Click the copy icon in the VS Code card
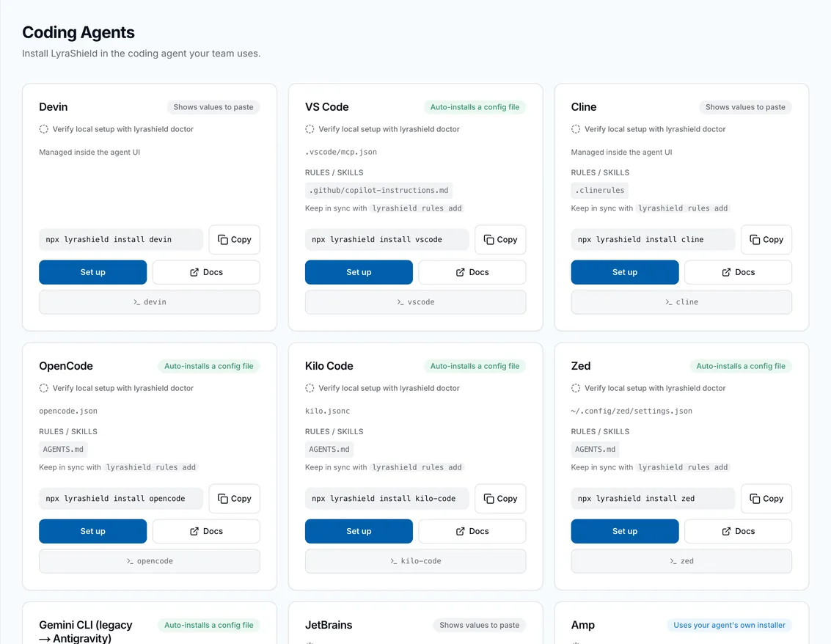Screen dimensions: 831x644 (x=488, y=240)
